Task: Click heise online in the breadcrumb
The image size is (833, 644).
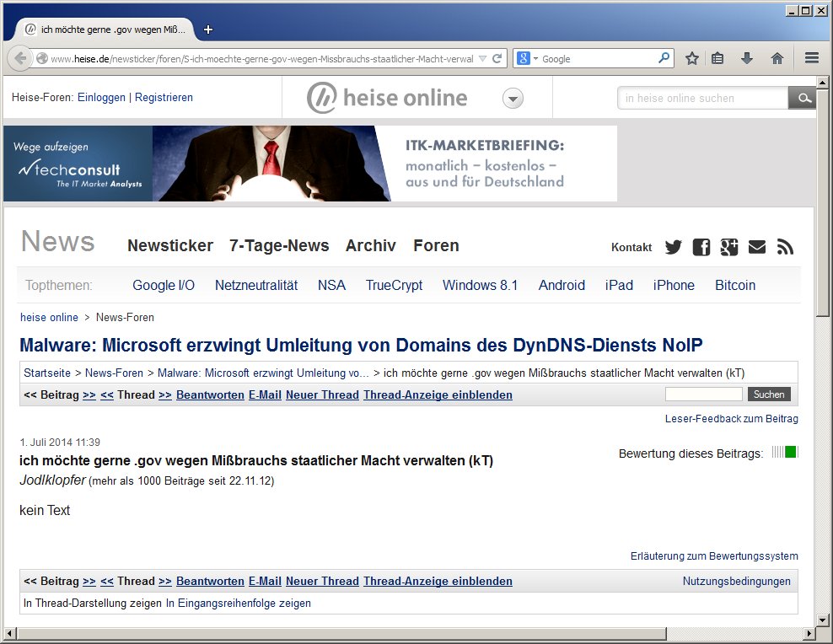Action: [x=49, y=318]
